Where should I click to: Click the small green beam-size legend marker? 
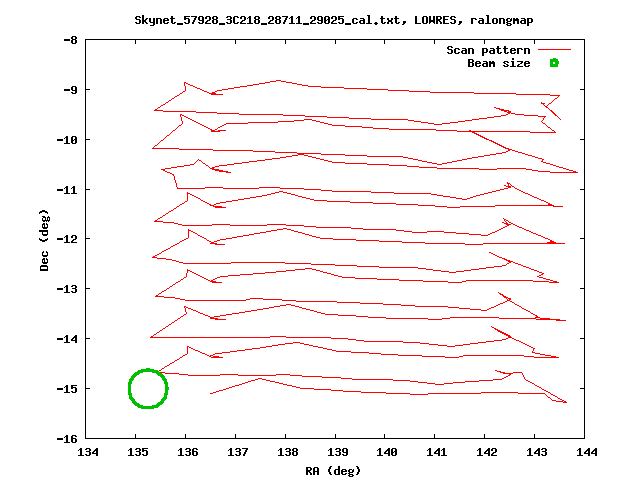pos(554,63)
